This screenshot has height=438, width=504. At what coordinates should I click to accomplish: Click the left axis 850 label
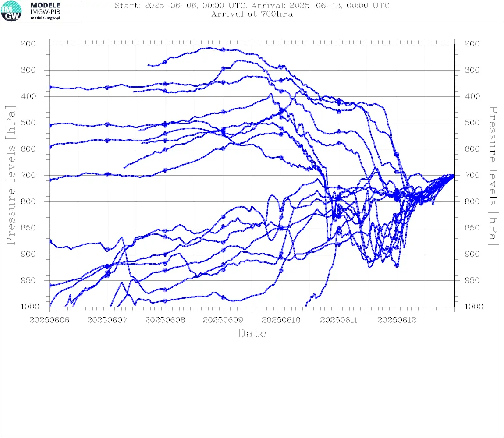click(28, 228)
